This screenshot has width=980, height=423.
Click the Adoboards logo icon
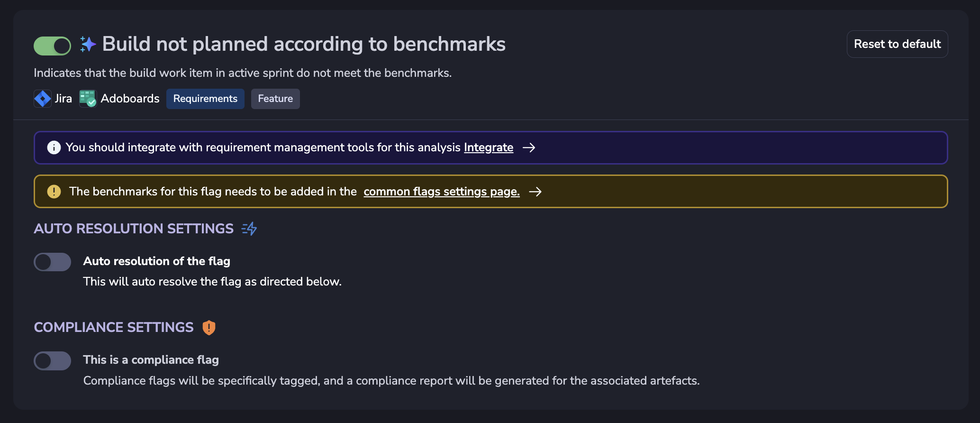88,99
